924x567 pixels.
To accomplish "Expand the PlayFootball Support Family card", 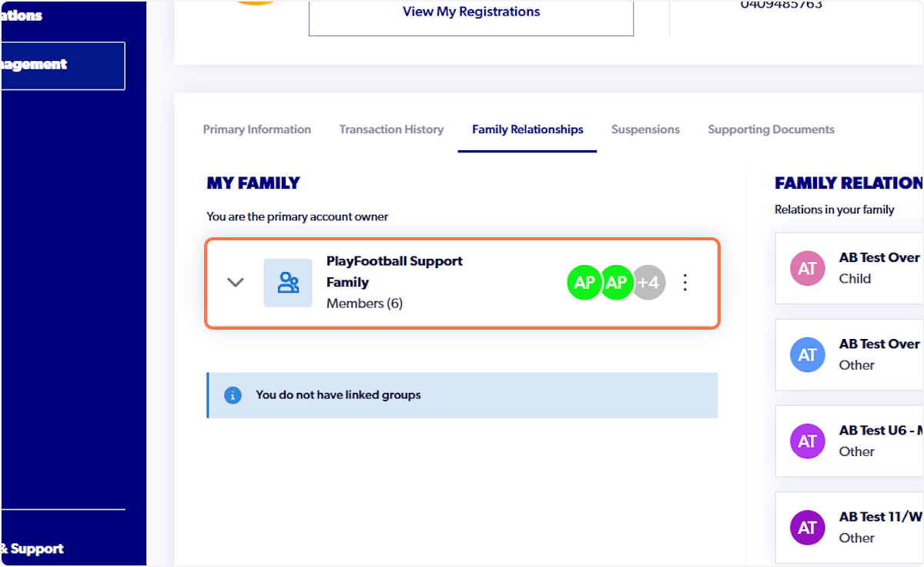I will 236,282.
